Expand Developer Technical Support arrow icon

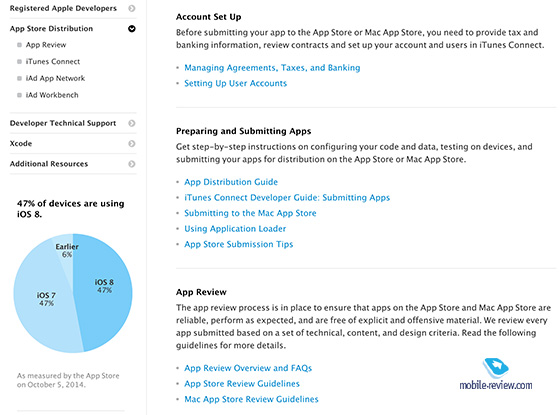[132, 123]
